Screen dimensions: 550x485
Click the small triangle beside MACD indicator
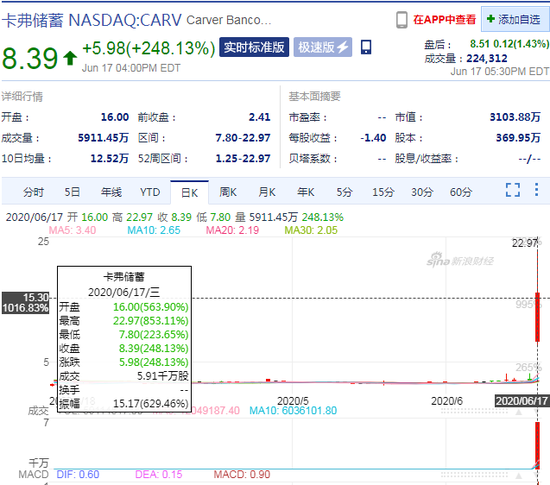coord(518,476)
